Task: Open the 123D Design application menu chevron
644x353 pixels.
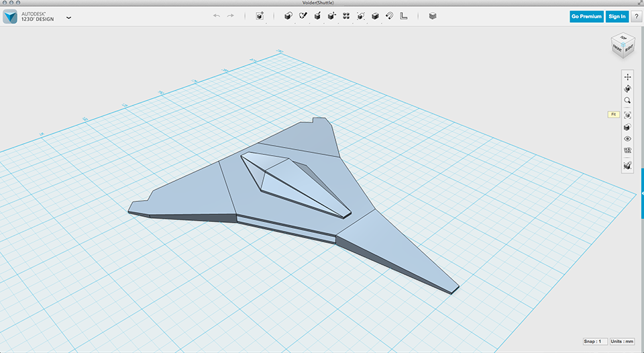Action: (68, 17)
